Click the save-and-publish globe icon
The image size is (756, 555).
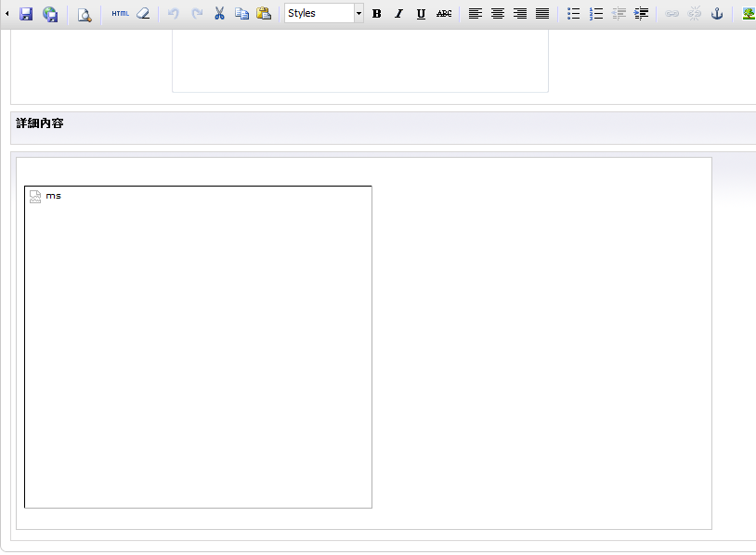50,14
